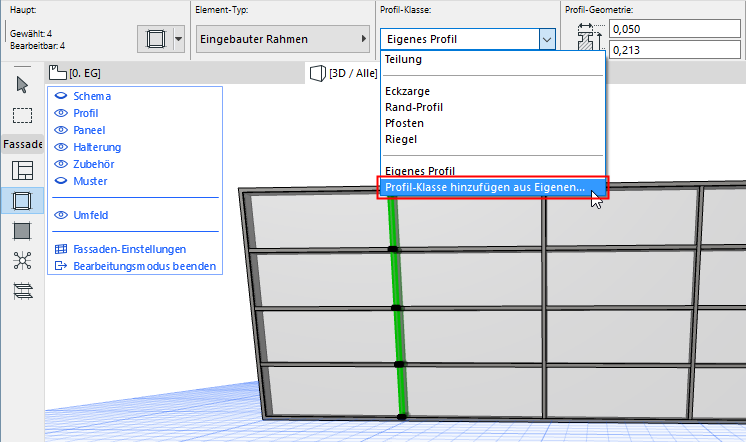Choose Teilung from the Profil-Klasse list
The image size is (746, 442).
pyautogui.click(x=493, y=59)
